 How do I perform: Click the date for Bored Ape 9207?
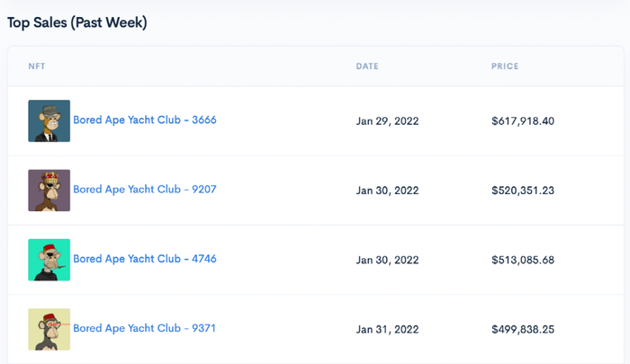tap(388, 191)
